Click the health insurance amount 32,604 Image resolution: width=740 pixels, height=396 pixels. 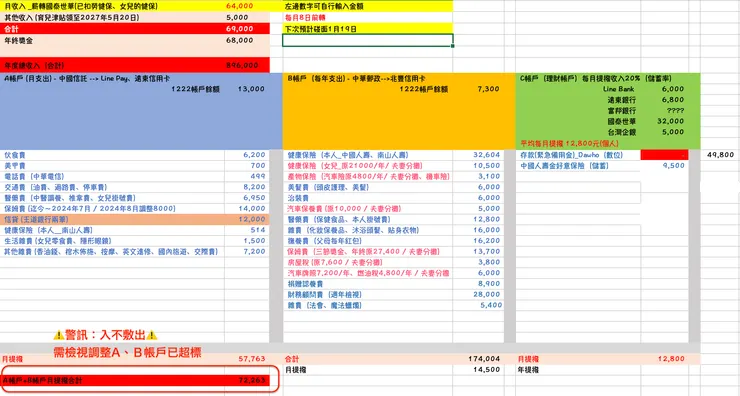pos(486,155)
